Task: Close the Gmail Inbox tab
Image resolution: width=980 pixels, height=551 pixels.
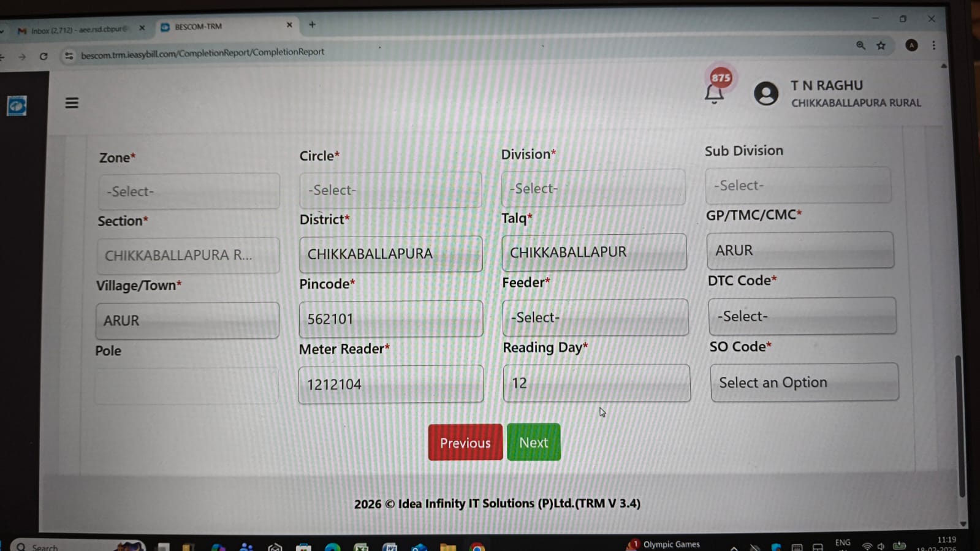Action: pos(142,28)
